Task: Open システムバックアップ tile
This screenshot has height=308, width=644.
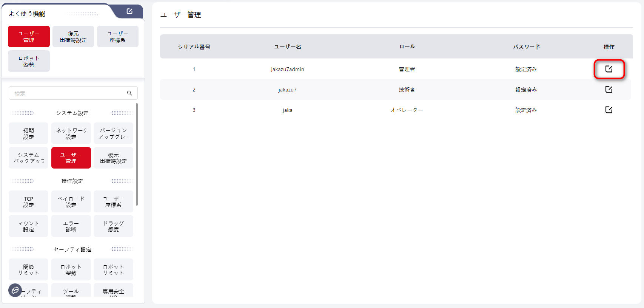Action: click(x=28, y=158)
